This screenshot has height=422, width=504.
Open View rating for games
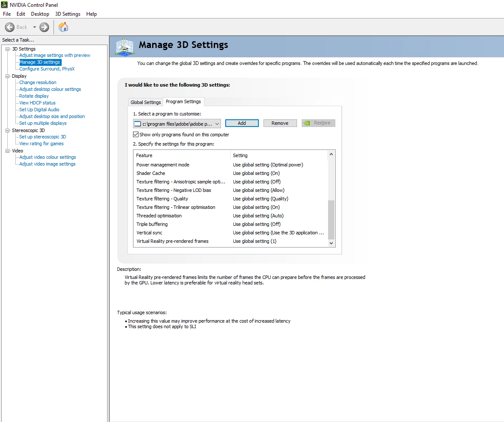(42, 143)
